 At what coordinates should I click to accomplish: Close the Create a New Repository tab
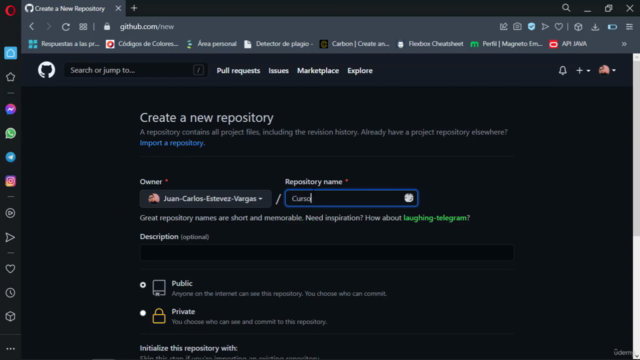pyautogui.click(x=118, y=8)
